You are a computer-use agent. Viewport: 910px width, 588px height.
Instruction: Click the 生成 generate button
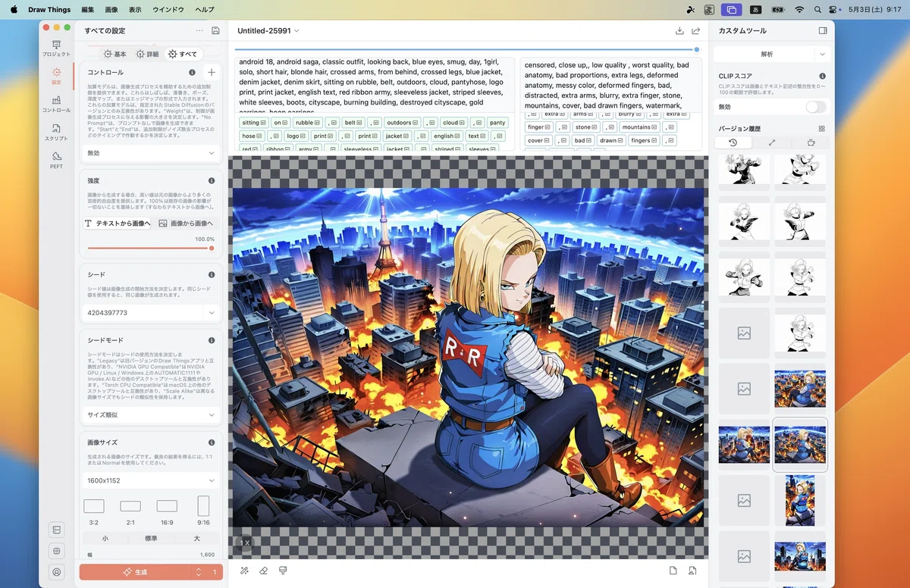pyautogui.click(x=134, y=572)
